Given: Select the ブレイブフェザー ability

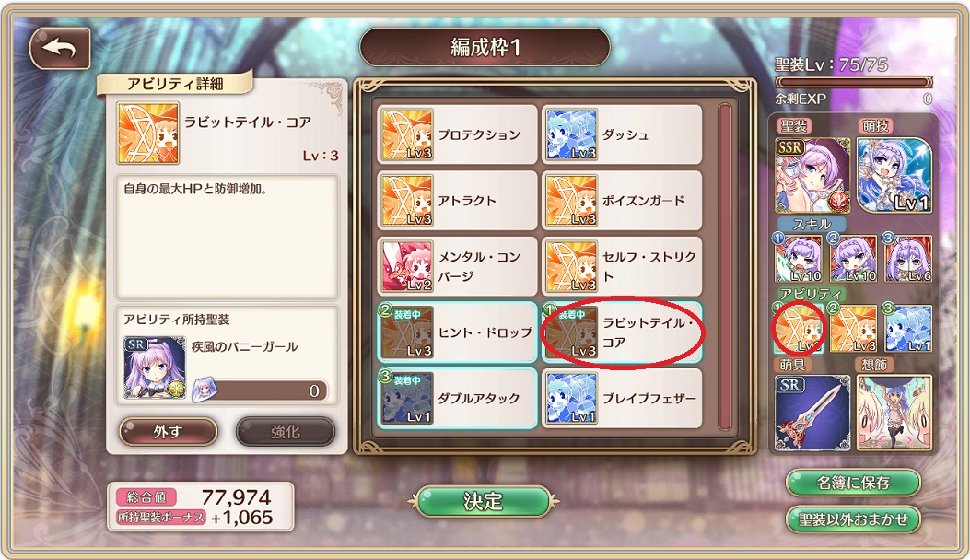Looking at the screenshot, I should pos(622,399).
